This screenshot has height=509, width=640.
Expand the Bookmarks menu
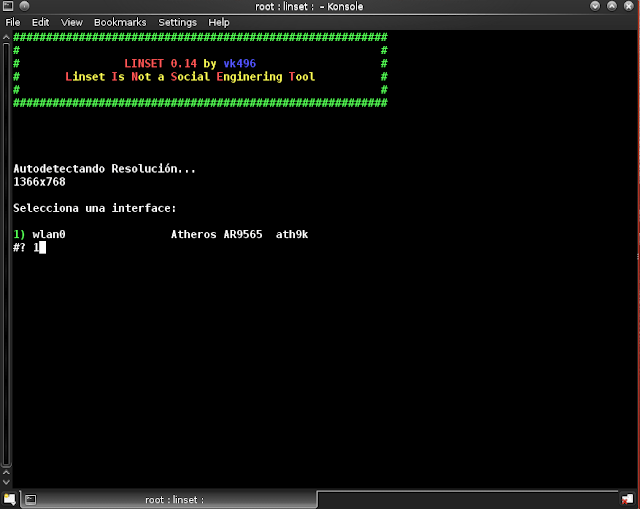pyautogui.click(x=120, y=22)
